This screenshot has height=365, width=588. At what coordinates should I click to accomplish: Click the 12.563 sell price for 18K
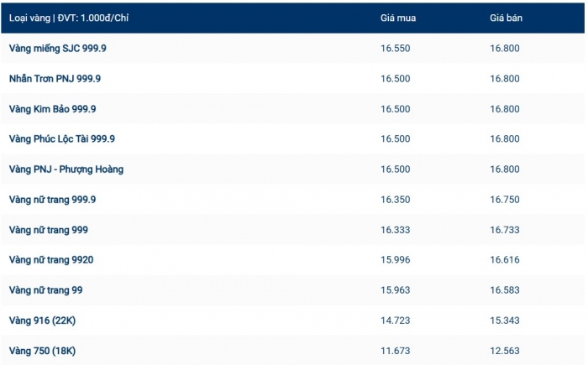(x=505, y=351)
